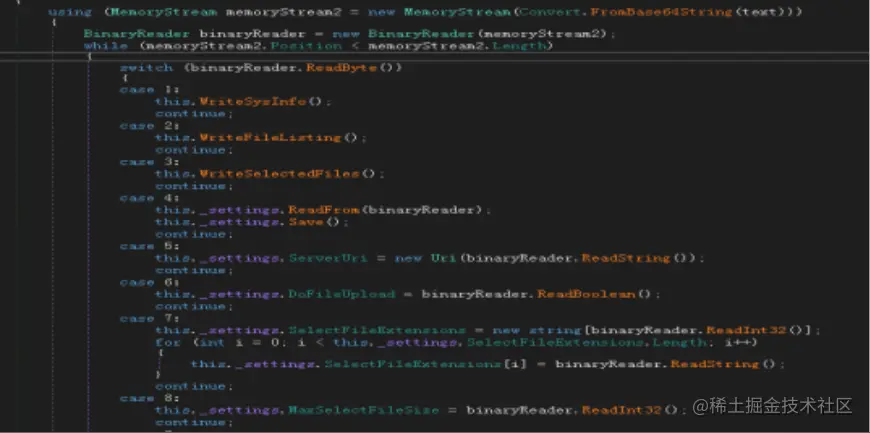Screen dimensions: 870x433
Task: Click memoryStream2.Length in the while condition
Action: coord(458,46)
